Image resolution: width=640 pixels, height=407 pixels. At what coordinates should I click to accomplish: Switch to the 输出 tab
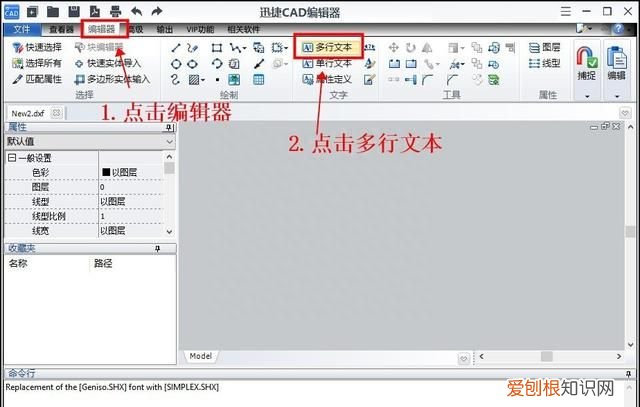pos(164,29)
